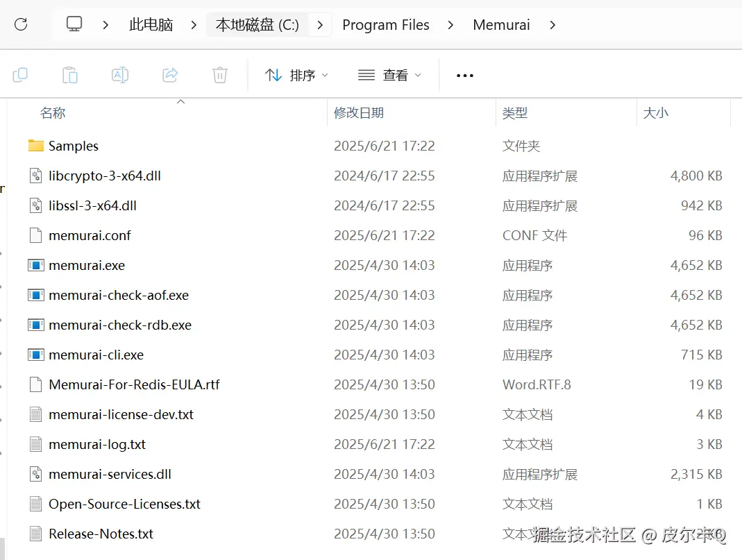Select the libssl-3-x64.dll file icon
The height and width of the screenshot is (560, 742).
pyautogui.click(x=36, y=205)
